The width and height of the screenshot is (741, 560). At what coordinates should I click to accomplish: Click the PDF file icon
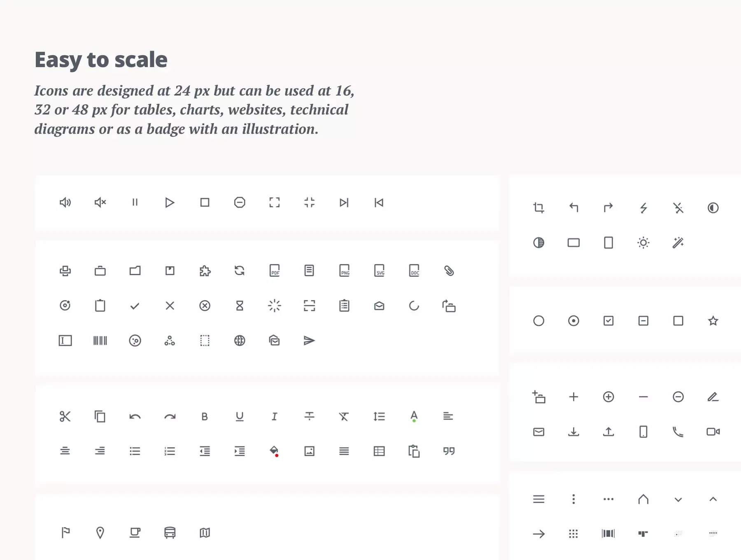(x=275, y=271)
